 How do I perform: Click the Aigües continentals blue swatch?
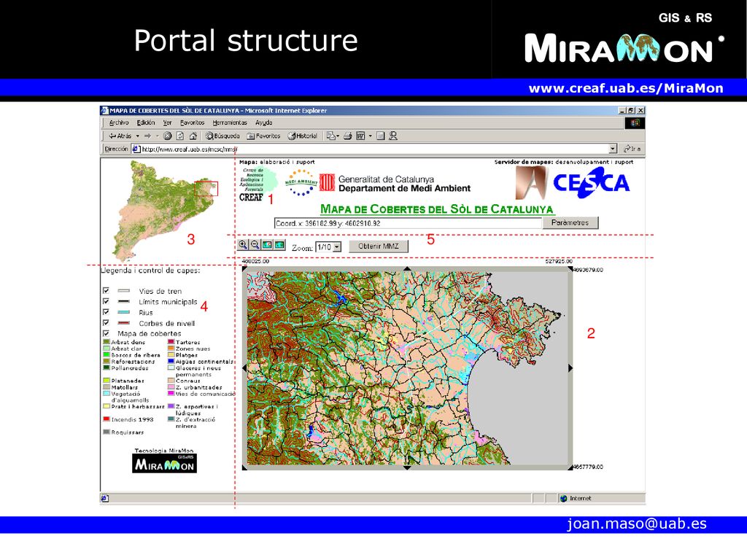171,361
